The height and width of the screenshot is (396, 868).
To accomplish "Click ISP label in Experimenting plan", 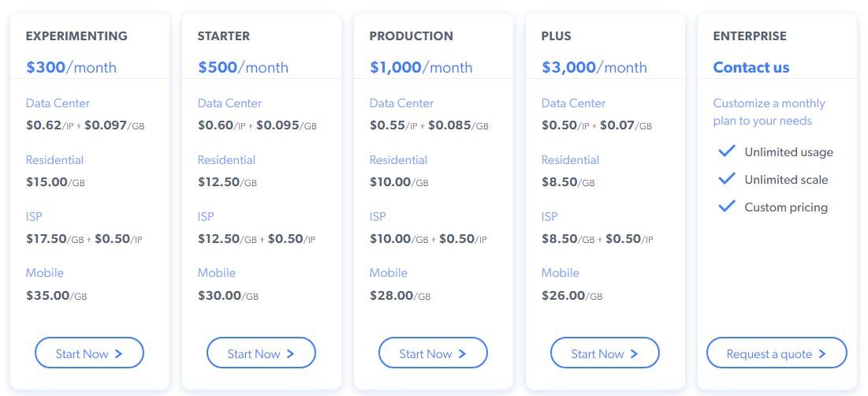I will (x=34, y=216).
